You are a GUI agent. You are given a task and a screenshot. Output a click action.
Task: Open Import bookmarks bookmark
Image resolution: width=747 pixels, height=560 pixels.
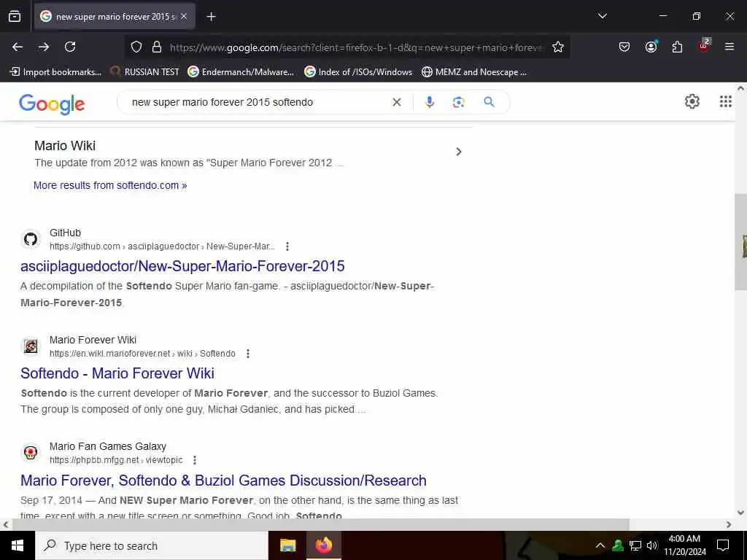(55, 72)
